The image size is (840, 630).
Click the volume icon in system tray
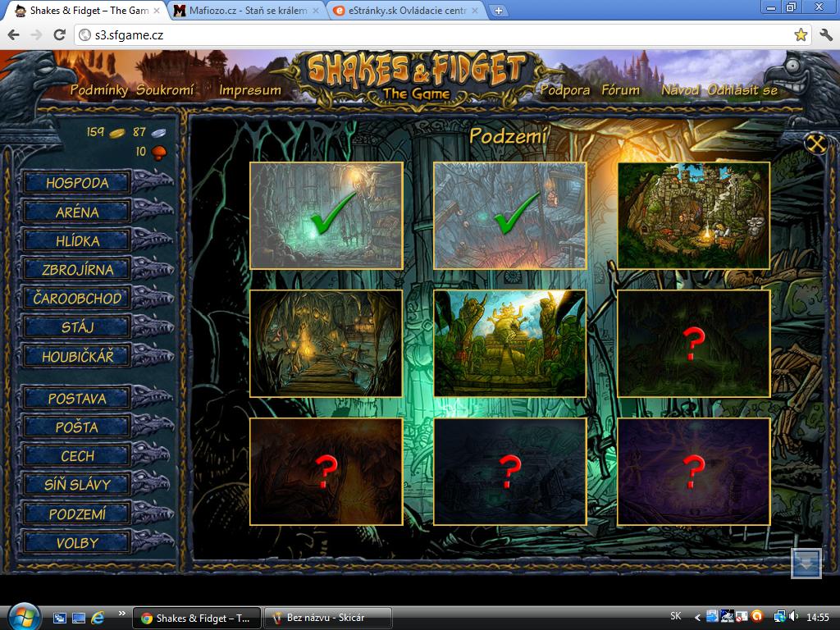(793, 617)
